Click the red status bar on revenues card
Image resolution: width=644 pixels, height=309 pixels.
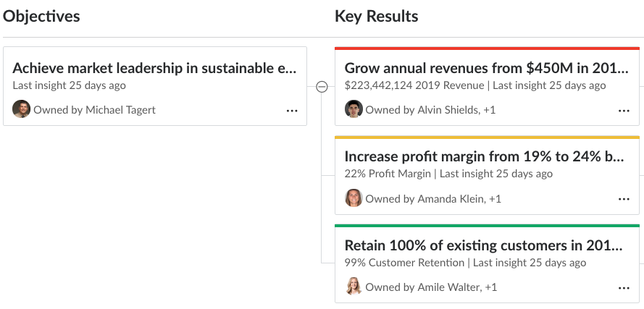pos(487,48)
